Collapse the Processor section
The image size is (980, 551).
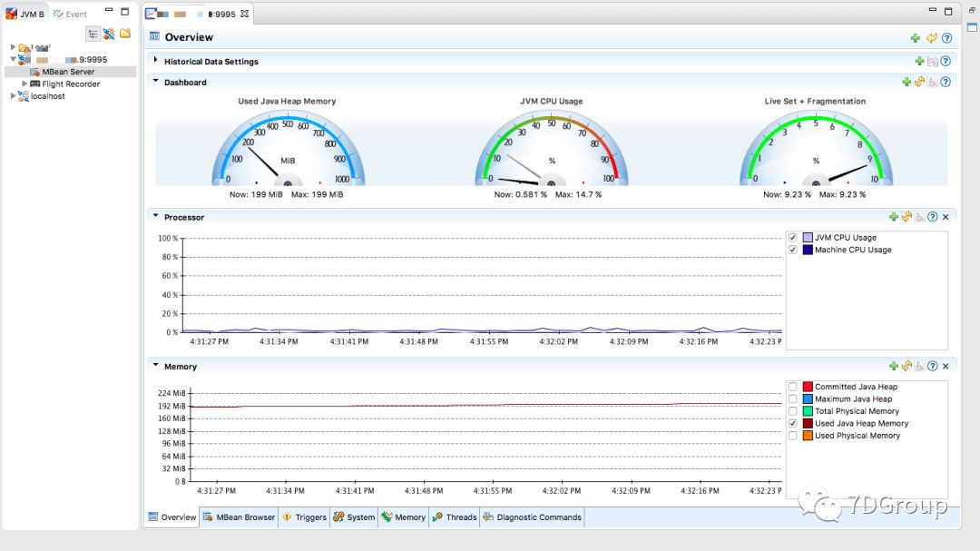[x=156, y=216]
